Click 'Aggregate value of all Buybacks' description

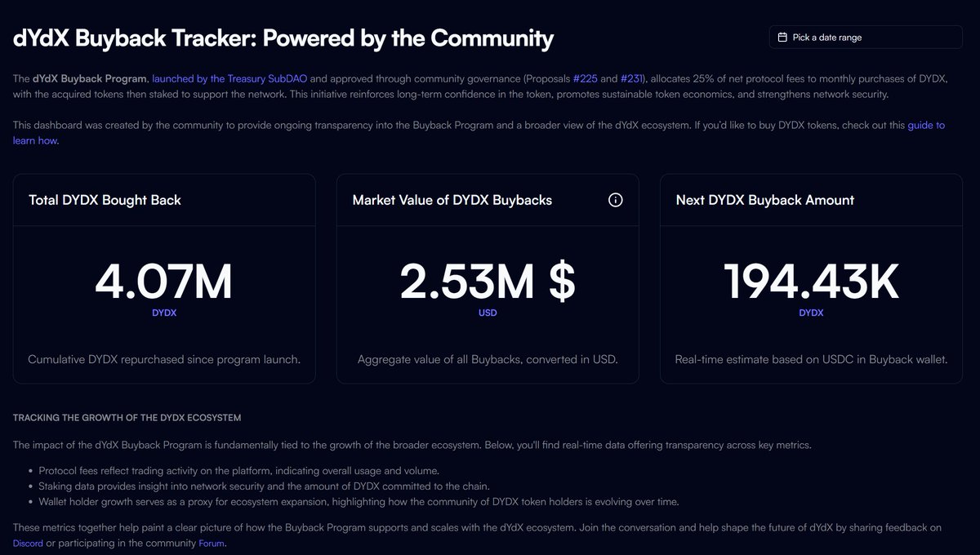tap(488, 359)
